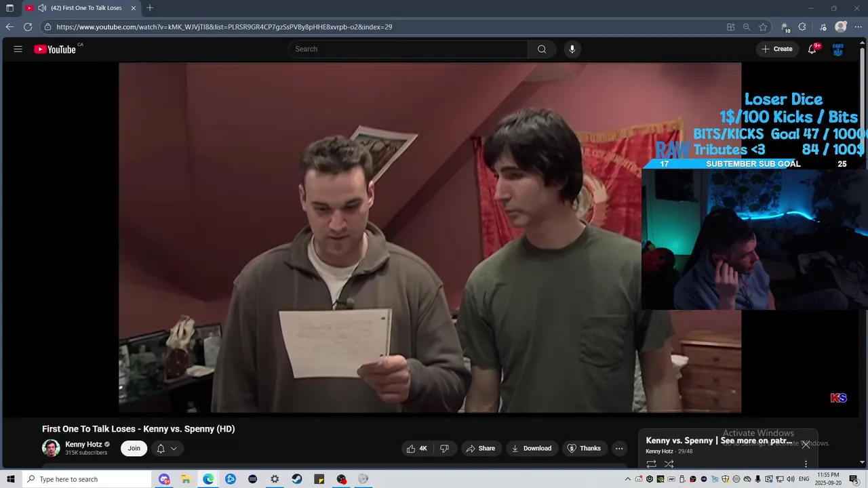Switch to Microsoft Edge in taskbar

208,479
